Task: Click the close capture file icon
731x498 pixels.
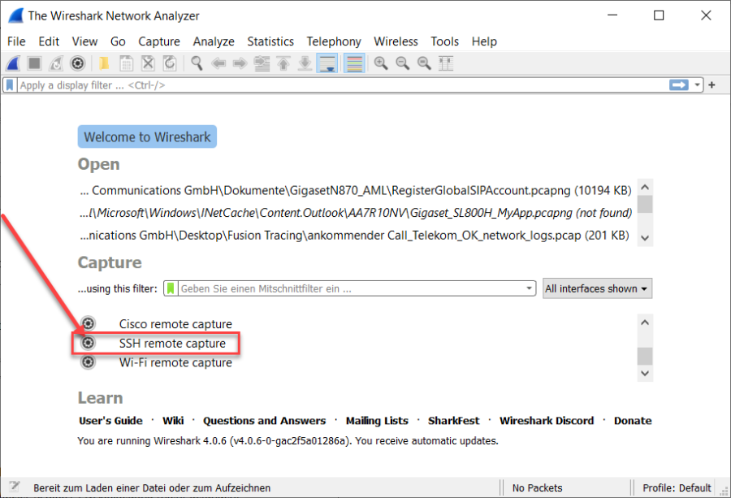Action: coord(148,63)
